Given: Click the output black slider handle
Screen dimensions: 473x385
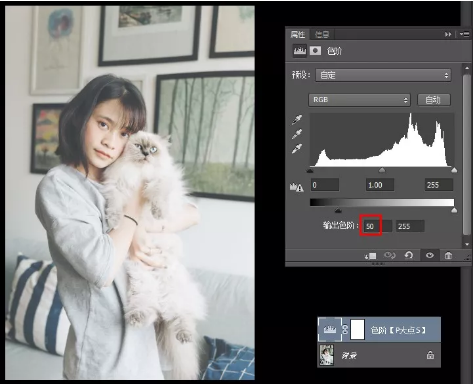Looking at the screenshot, I should click(x=338, y=210).
